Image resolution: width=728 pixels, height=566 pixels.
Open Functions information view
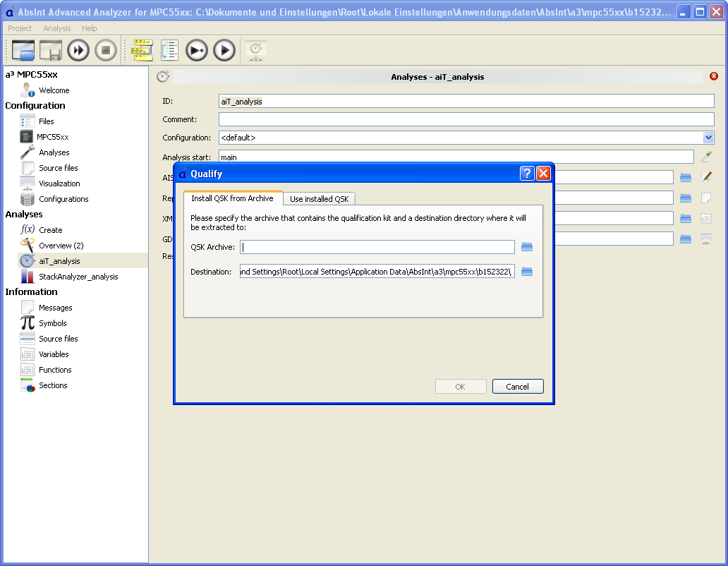tap(55, 370)
